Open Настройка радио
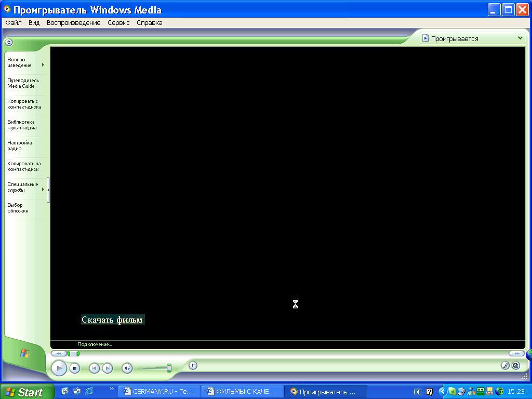 20,145
